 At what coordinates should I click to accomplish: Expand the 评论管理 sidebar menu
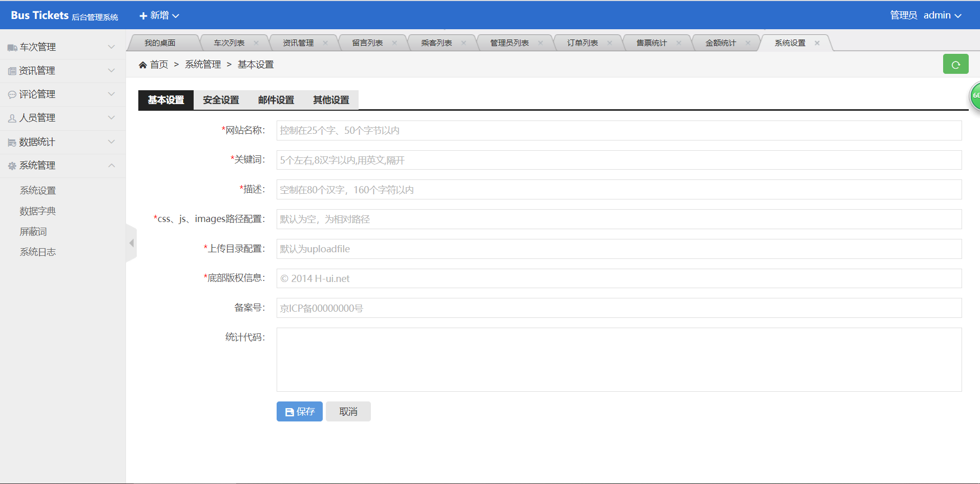point(62,94)
